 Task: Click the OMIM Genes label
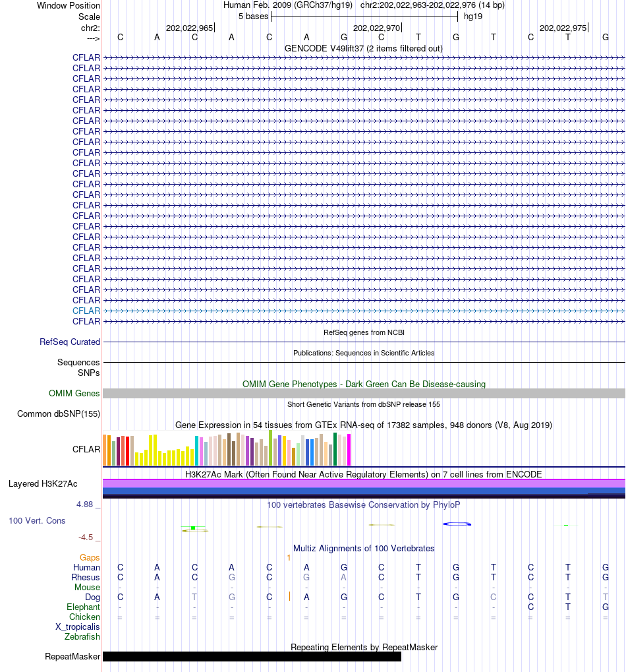(74, 394)
